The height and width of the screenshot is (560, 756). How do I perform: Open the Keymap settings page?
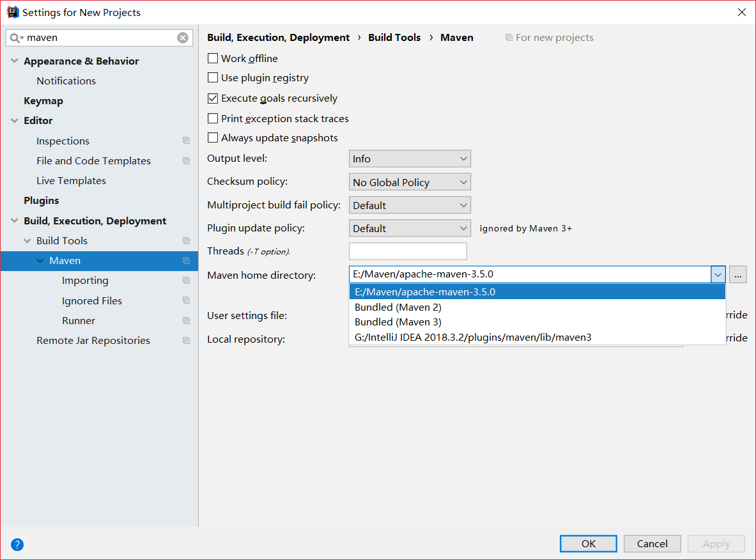pyautogui.click(x=43, y=101)
